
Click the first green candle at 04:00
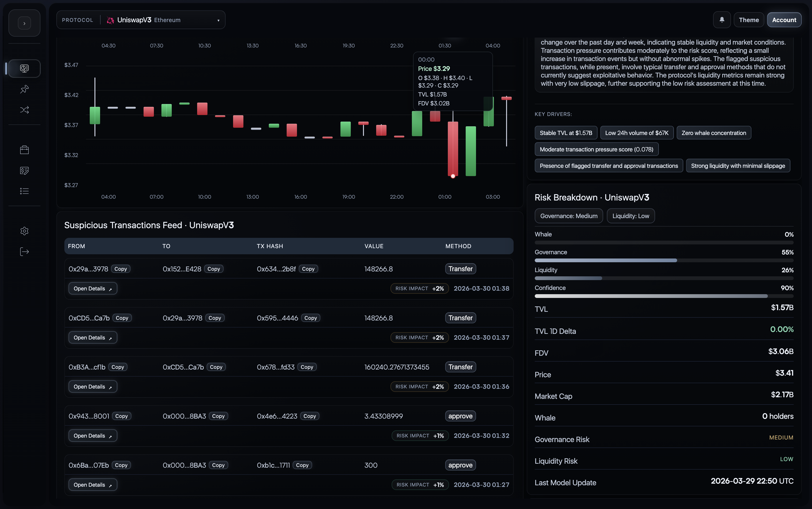95,116
